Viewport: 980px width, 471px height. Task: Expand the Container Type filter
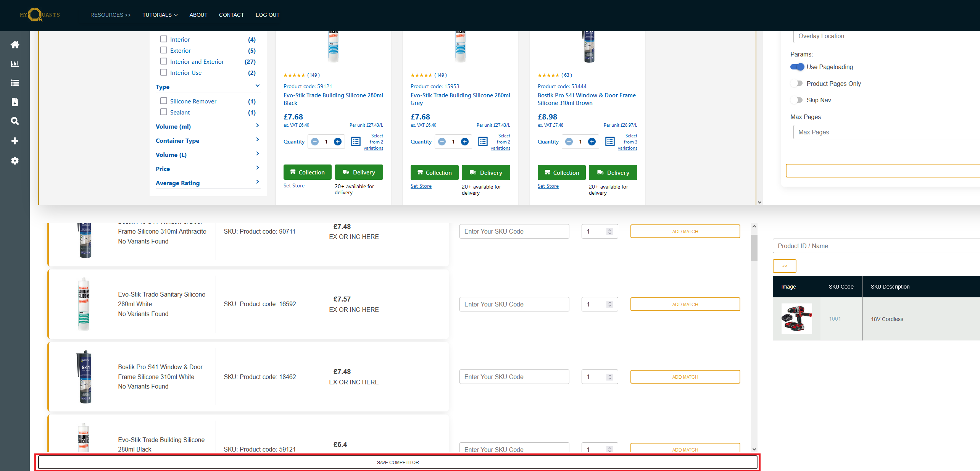(x=258, y=139)
